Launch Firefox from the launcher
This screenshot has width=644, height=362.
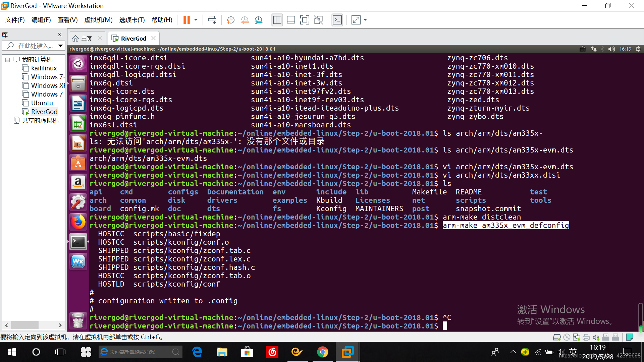(78, 222)
